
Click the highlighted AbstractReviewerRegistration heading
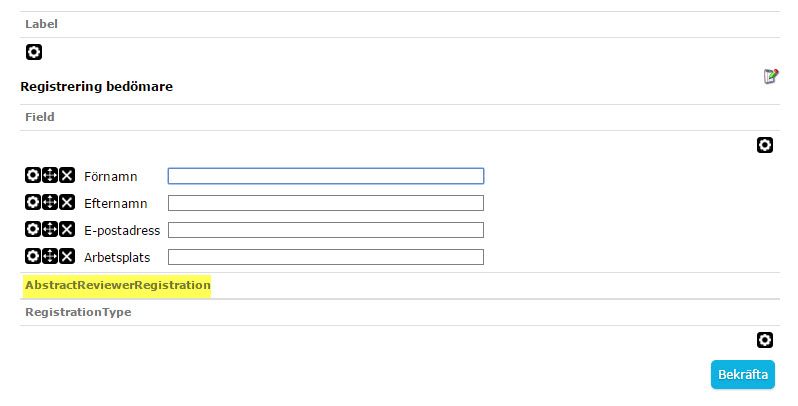coord(118,285)
